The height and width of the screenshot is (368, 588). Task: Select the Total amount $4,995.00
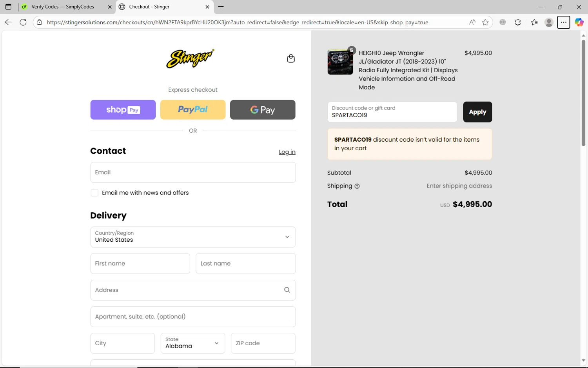tap(472, 204)
